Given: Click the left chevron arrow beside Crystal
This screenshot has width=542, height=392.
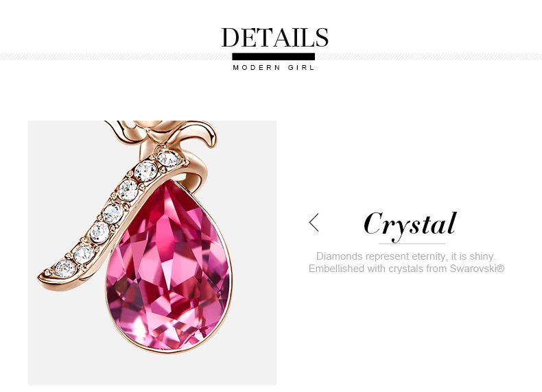Looking at the screenshot, I should click(314, 223).
